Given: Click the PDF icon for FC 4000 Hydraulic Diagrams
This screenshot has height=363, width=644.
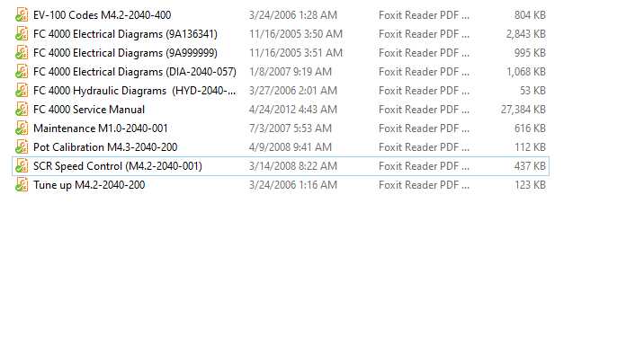Looking at the screenshot, I should 22,91.
